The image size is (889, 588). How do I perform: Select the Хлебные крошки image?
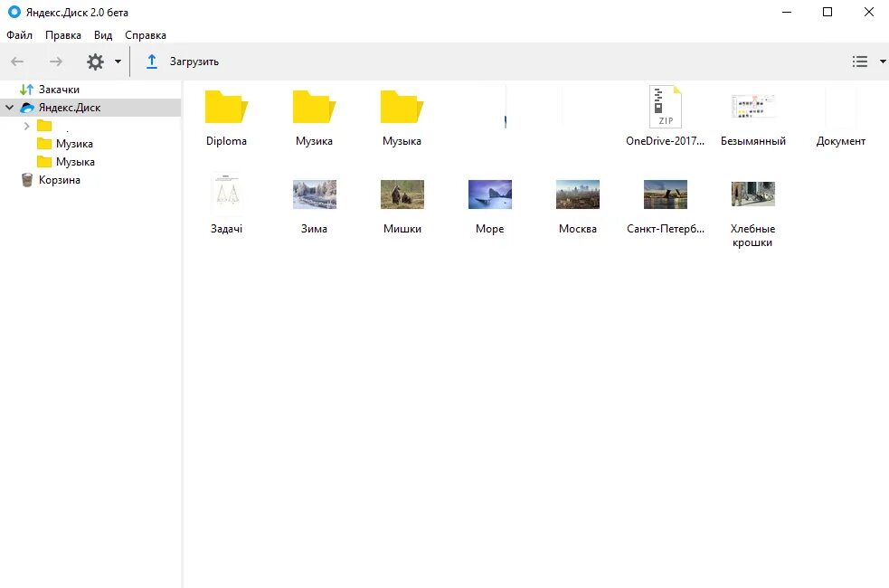point(753,194)
